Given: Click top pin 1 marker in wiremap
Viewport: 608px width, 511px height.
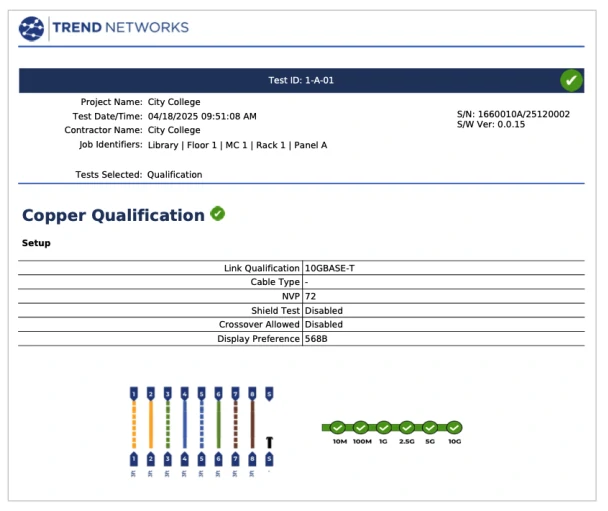Looking at the screenshot, I should (x=134, y=394).
